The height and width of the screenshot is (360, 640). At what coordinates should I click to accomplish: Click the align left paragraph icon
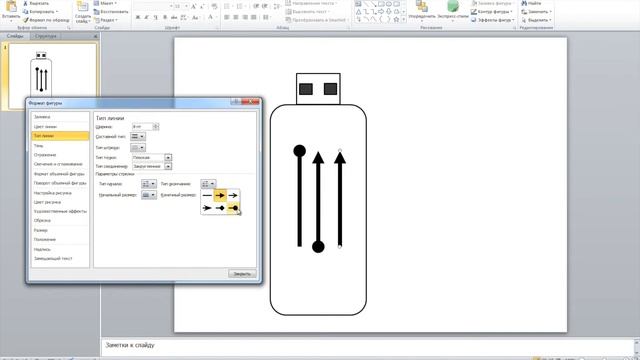pos(227,18)
